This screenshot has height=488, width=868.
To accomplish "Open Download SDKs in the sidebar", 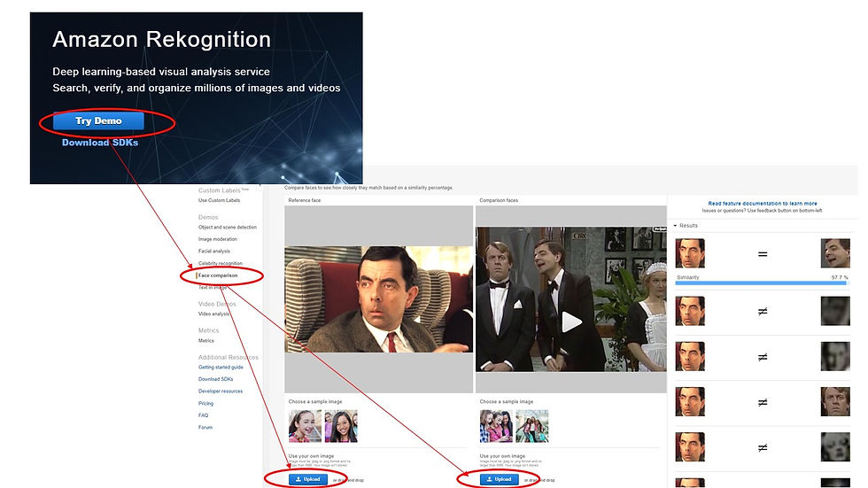I will 215,380.
